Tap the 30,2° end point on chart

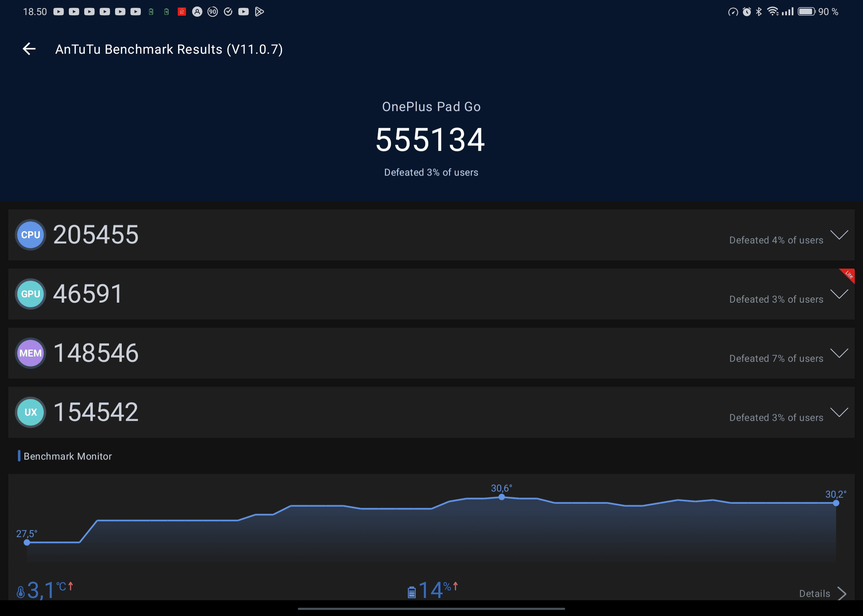(x=836, y=503)
